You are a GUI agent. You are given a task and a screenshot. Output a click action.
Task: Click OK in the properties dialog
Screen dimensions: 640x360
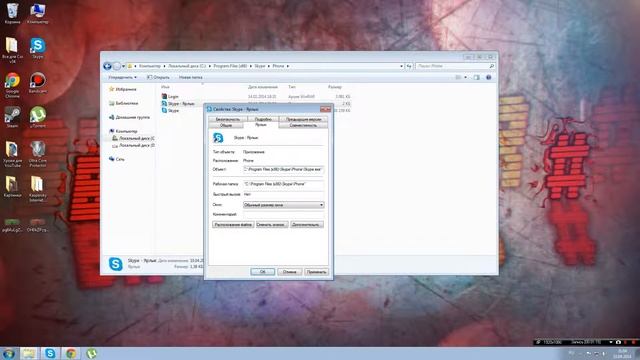[262, 272]
